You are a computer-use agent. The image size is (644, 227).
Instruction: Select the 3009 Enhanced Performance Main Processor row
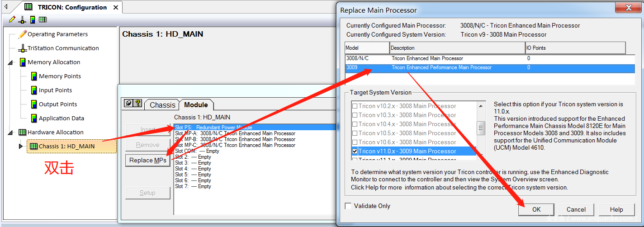coord(490,67)
